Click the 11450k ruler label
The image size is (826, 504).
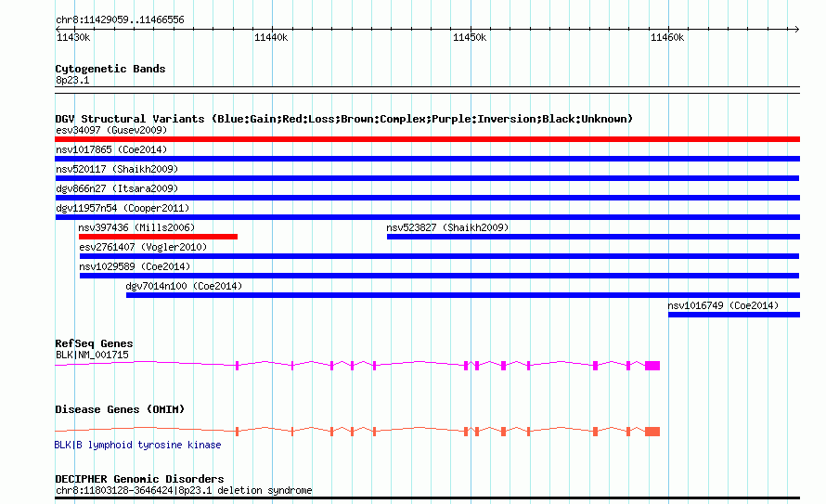pos(470,37)
